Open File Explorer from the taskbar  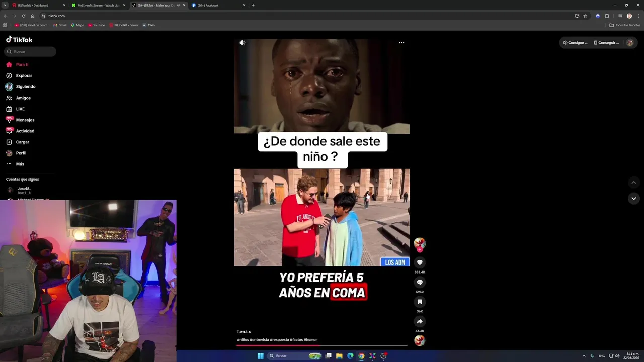339,356
